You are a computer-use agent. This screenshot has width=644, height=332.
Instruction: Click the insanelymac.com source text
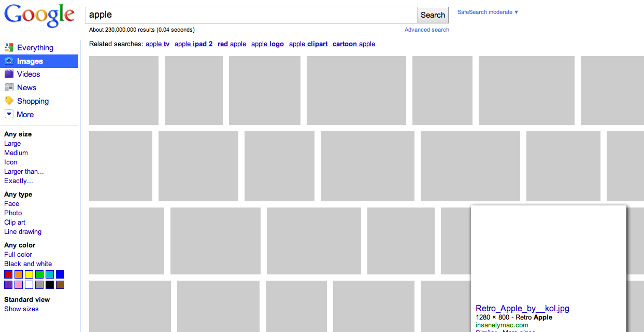click(502, 325)
